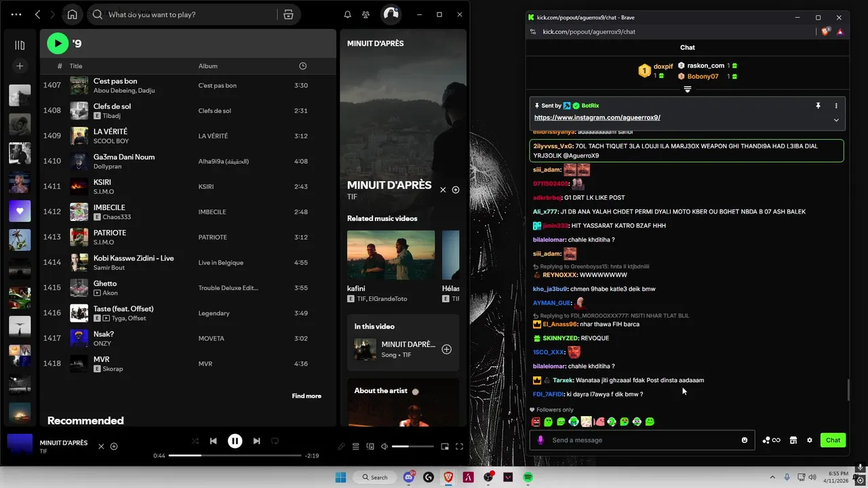
Task: Open pinned message three-dots options
Action: [836, 106]
